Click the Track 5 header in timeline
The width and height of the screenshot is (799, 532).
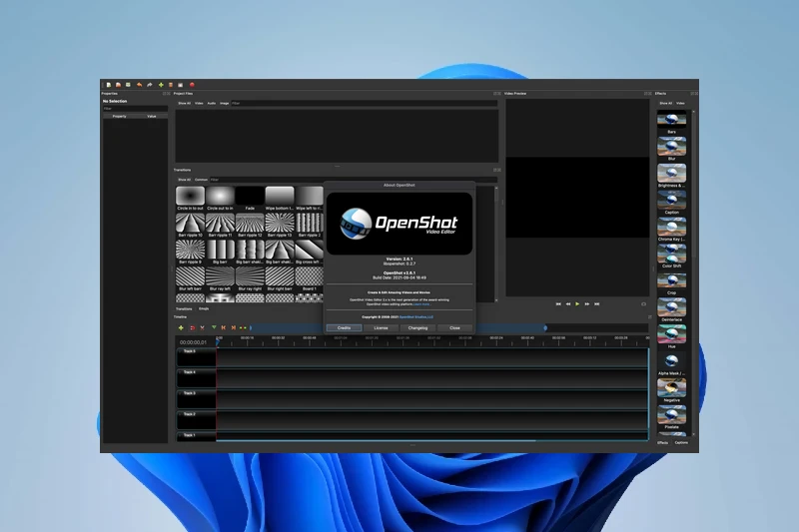pos(196,357)
